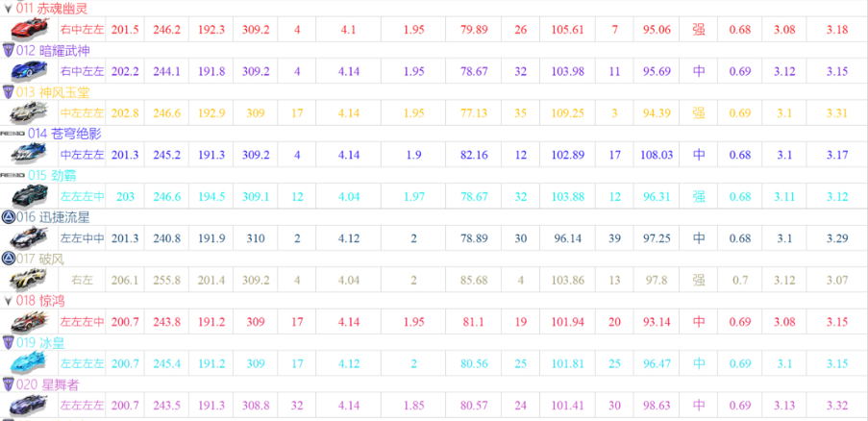Click the yellow-black car thumbnail for 破风
Image resolution: width=868 pixels, height=421 pixels.
pyautogui.click(x=28, y=280)
